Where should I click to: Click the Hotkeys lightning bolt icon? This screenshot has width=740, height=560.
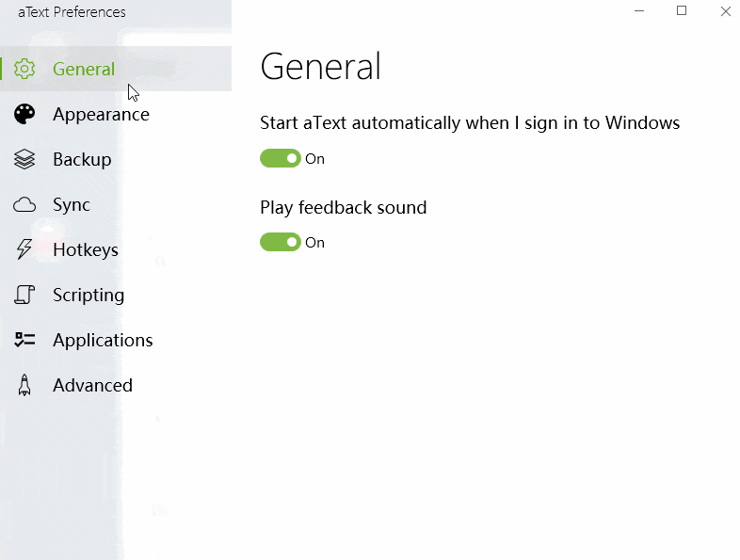click(24, 249)
